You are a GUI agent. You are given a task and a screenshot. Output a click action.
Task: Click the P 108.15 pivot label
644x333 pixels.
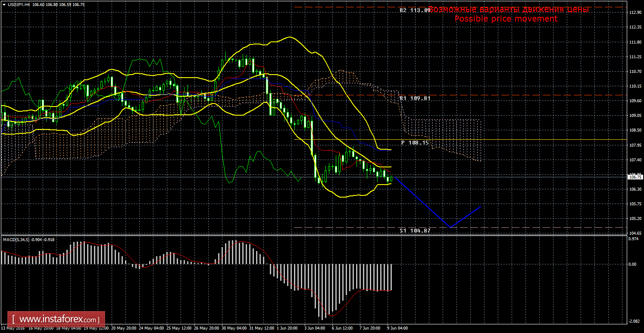[x=415, y=142]
